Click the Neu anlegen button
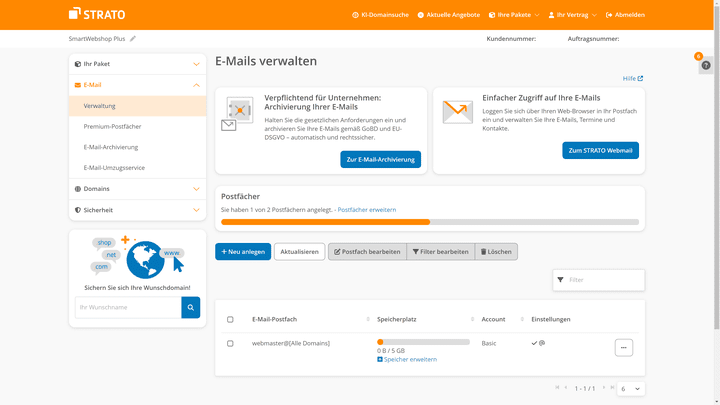Viewport: 720px width, 405px height. coord(243,252)
